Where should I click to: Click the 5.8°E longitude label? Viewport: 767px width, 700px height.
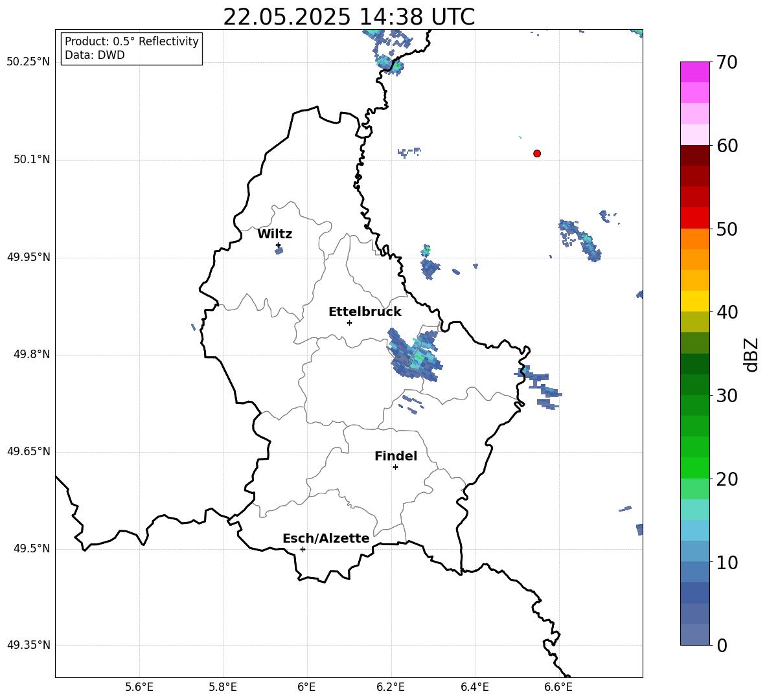pyautogui.click(x=223, y=687)
